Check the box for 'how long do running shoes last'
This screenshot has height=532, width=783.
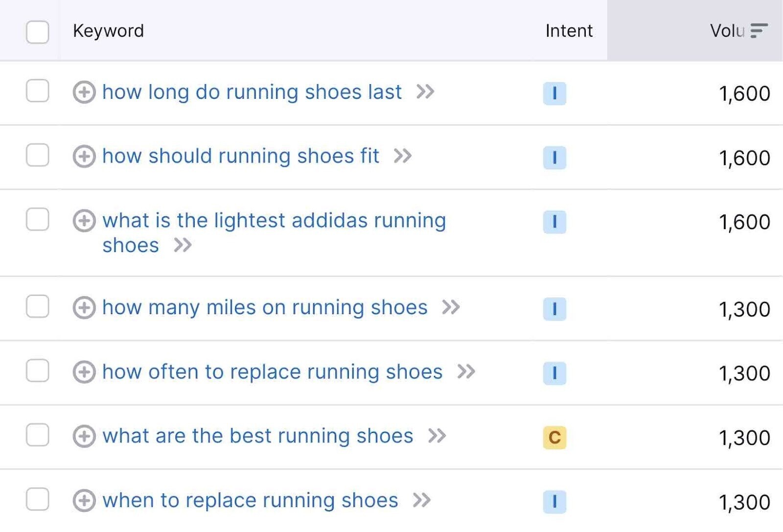click(x=37, y=91)
